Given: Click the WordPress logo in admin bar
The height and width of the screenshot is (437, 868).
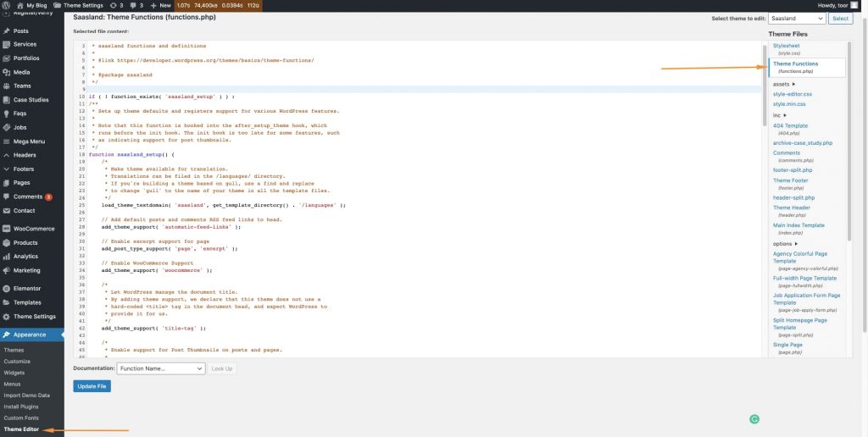Looking at the screenshot, I should tap(6, 5).
